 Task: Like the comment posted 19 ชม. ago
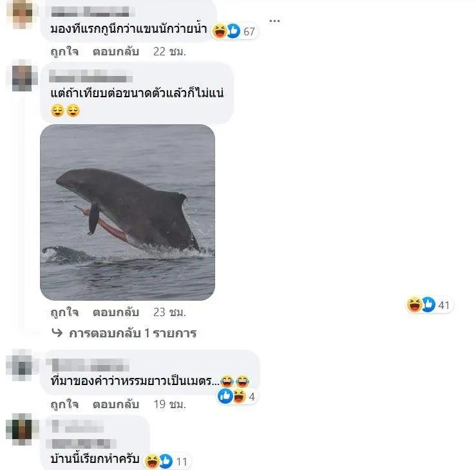coord(64,404)
